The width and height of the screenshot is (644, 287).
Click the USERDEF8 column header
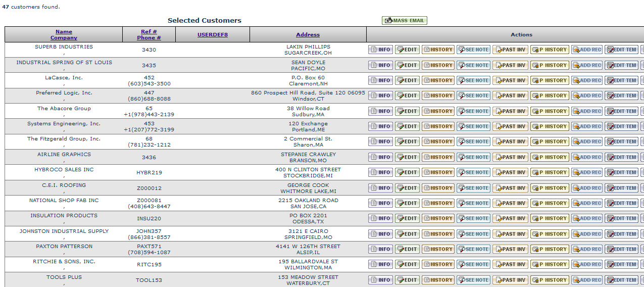tap(212, 35)
